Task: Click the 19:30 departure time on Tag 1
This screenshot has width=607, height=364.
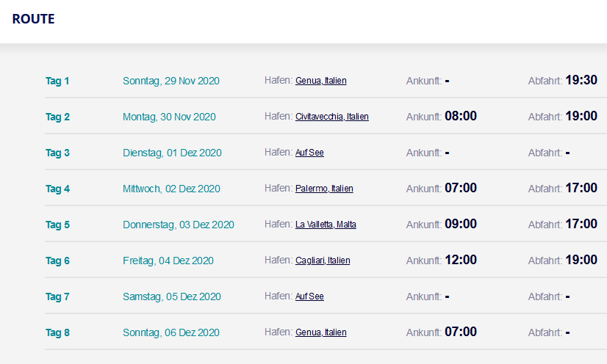Action: pyautogui.click(x=581, y=80)
